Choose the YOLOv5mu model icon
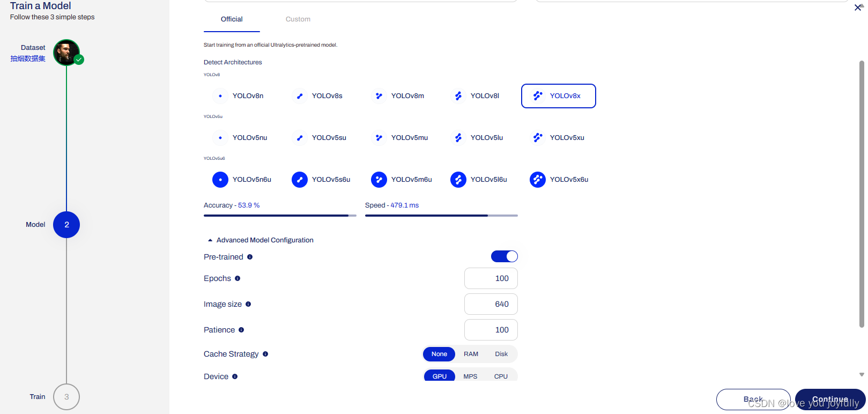This screenshot has height=414, width=868. coord(379,138)
